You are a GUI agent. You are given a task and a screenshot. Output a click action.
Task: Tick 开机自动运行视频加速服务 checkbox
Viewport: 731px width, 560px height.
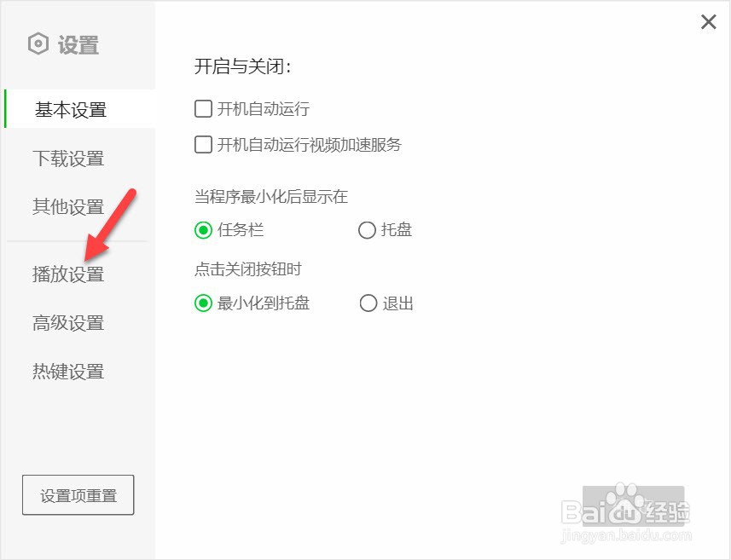tap(203, 144)
